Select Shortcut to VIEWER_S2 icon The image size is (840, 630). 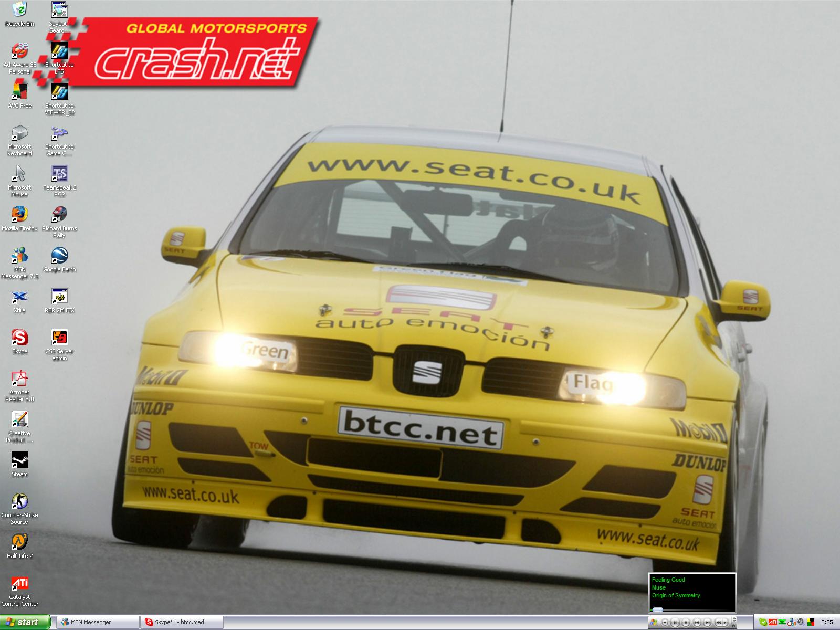59,99
